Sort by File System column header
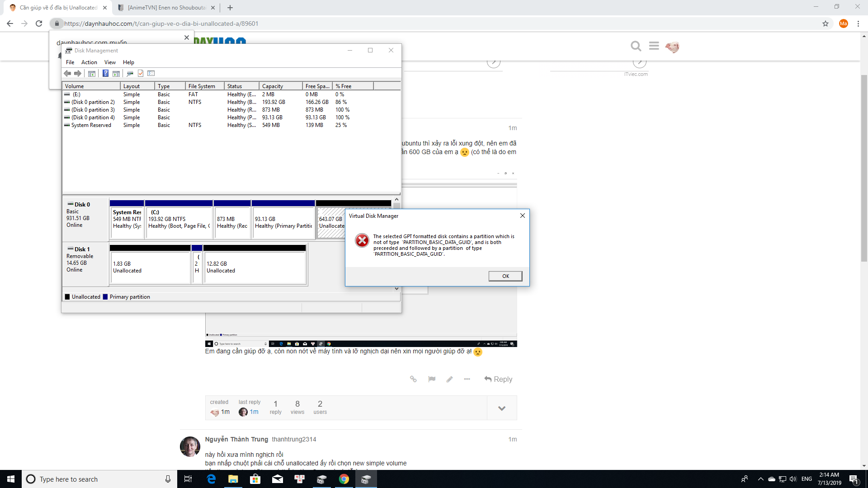This screenshot has height=488, width=868. [205, 86]
